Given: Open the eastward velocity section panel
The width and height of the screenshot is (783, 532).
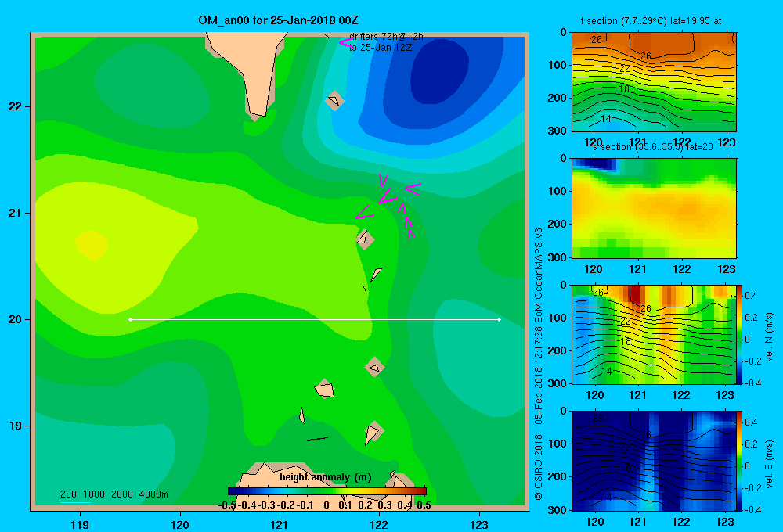Looking at the screenshot, I should point(654,461).
